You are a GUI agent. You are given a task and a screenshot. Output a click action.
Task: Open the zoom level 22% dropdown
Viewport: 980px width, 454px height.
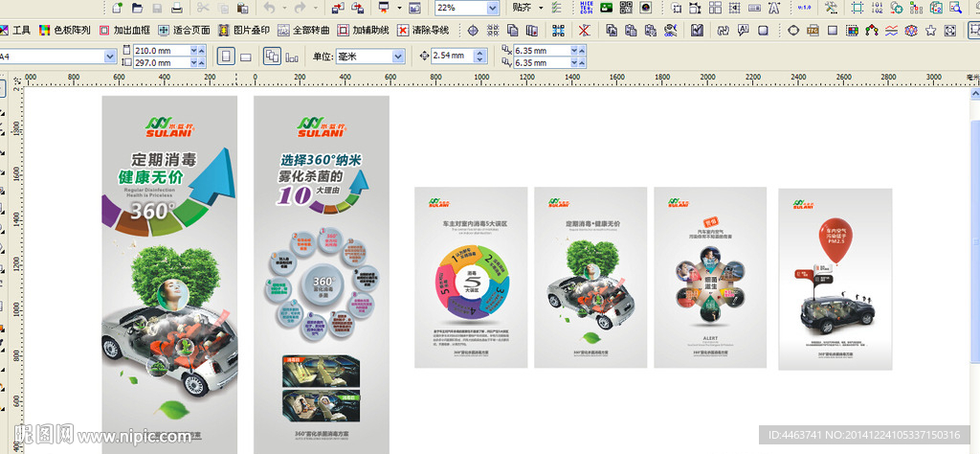[493, 8]
